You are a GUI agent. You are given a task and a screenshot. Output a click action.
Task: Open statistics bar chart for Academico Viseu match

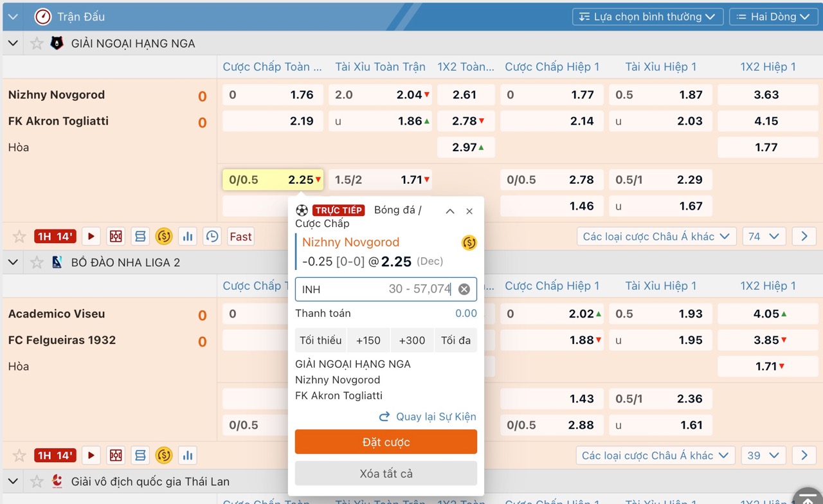coord(188,456)
